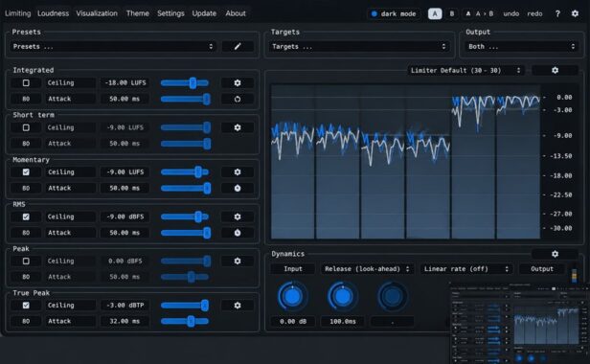Open the Dynamics panel gear settings
The width and height of the screenshot is (590, 364).
pos(555,254)
